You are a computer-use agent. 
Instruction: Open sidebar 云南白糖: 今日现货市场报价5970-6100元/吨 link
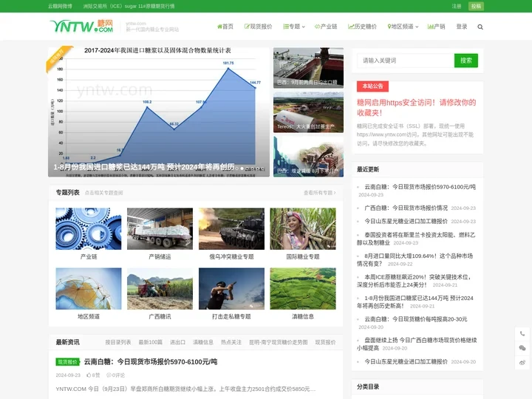click(420, 187)
